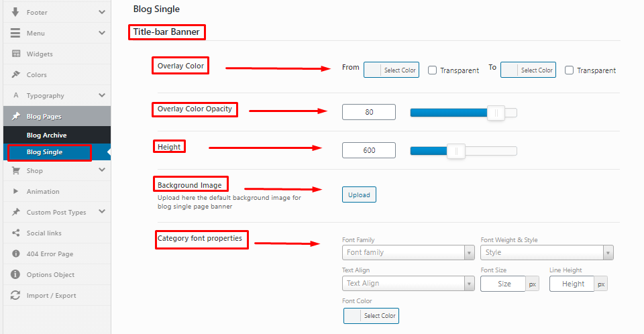Click the Colors paint icon in the sidebar
The height and width of the screenshot is (334, 644).
16,74
